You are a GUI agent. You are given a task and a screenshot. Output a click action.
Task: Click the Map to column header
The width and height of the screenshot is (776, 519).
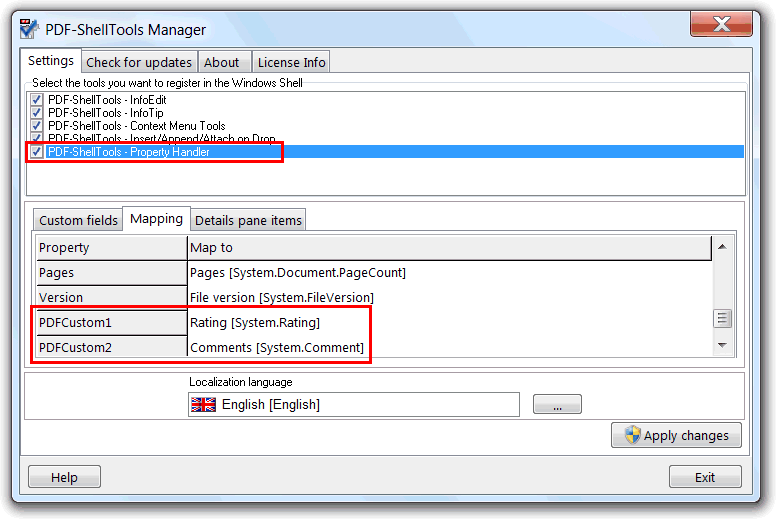449,248
